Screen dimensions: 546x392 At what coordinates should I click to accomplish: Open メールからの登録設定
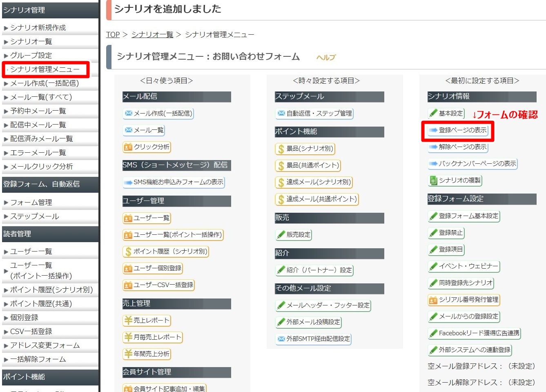tap(464, 316)
